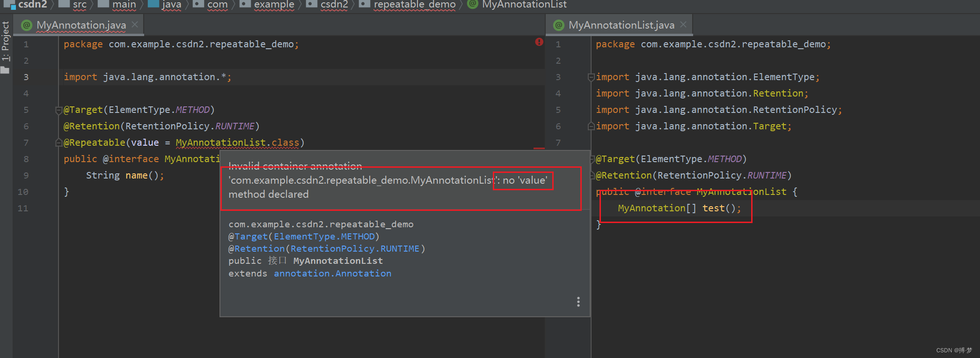This screenshot has width=980, height=358.
Task: Close the MyAnnotation.java tab
Action: [x=135, y=24]
